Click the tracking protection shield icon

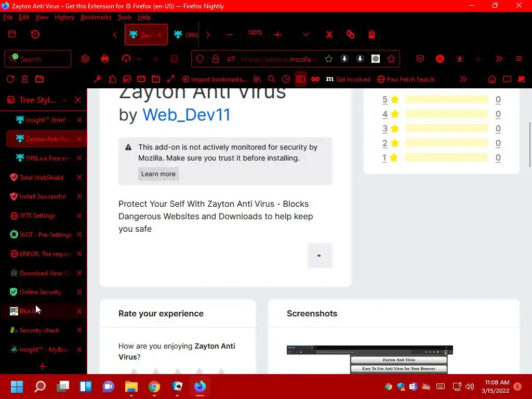pyautogui.click(x=200, y=59)
